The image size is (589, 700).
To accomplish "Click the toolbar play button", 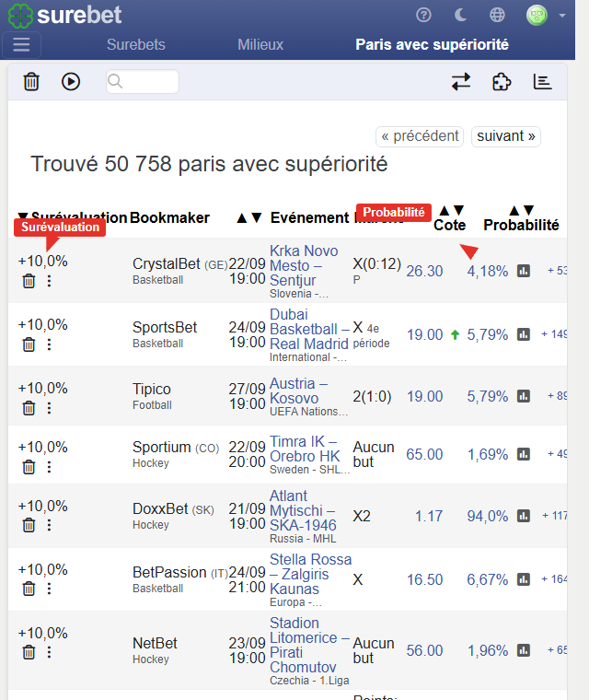I will (x=71, y=82).
